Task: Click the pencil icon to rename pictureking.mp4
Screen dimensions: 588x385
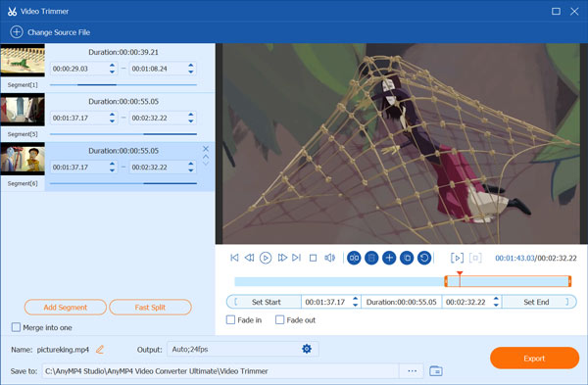Action: click(100, 350)
